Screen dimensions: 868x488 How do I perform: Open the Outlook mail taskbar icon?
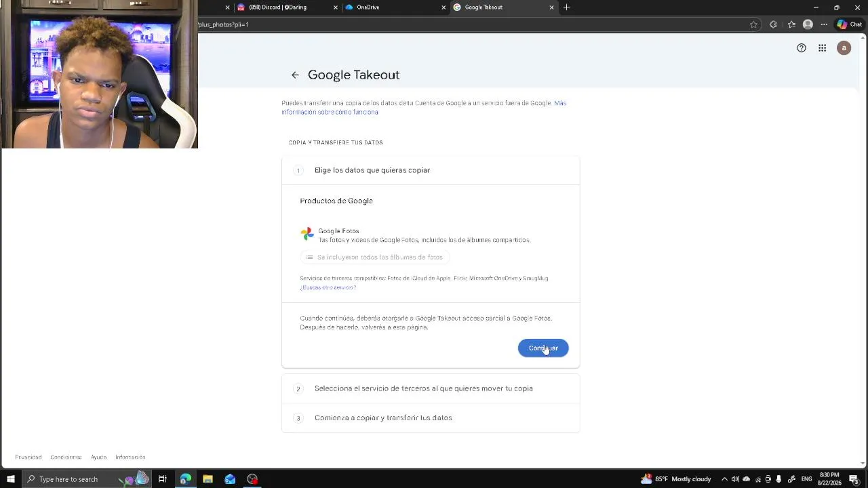(230, 479)
